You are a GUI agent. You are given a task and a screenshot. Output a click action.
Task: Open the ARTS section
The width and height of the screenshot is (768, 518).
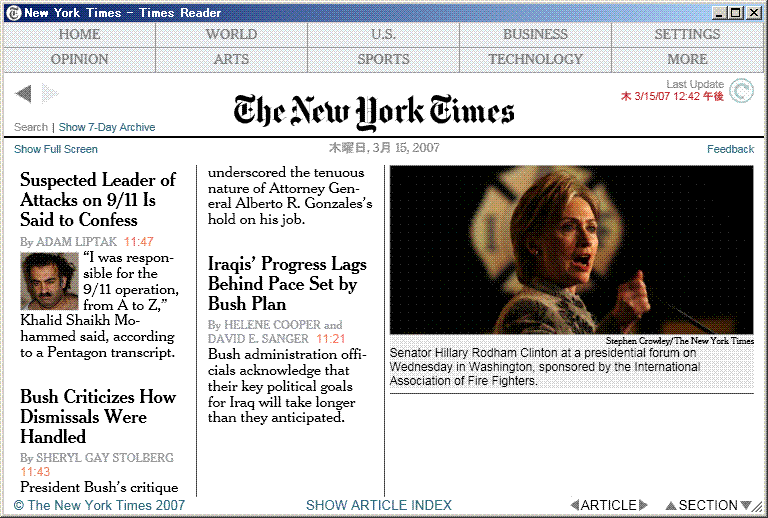pos(231,59)
